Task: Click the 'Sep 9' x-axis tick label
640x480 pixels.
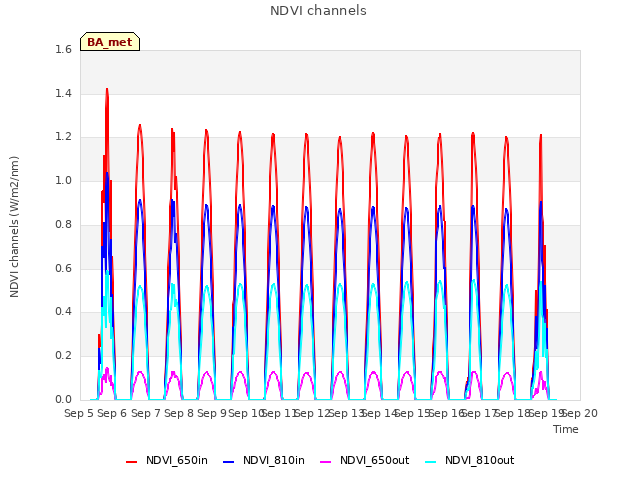Action: tap(212, 413)
